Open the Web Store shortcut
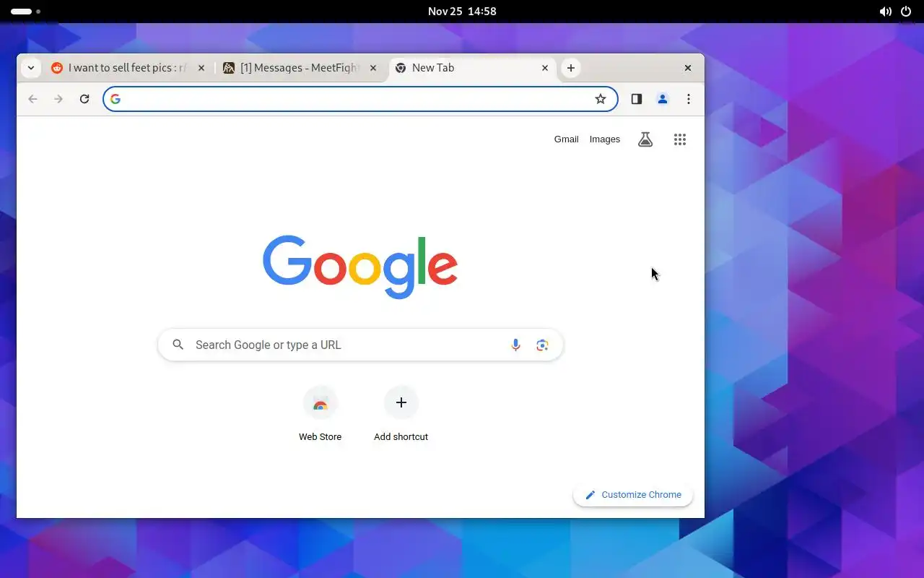The width and height of the screenshot is (924, 578). (321, 414)
